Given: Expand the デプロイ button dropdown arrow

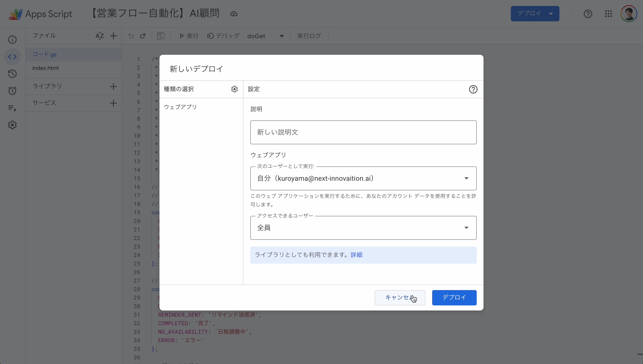Looking at the screenshot, I should pos(551,13).
